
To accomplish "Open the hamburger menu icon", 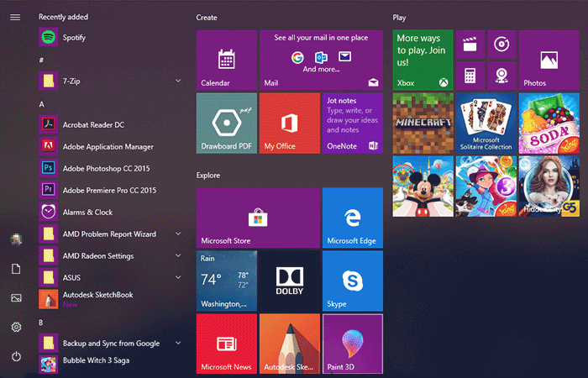I will [x=15, y=18].
